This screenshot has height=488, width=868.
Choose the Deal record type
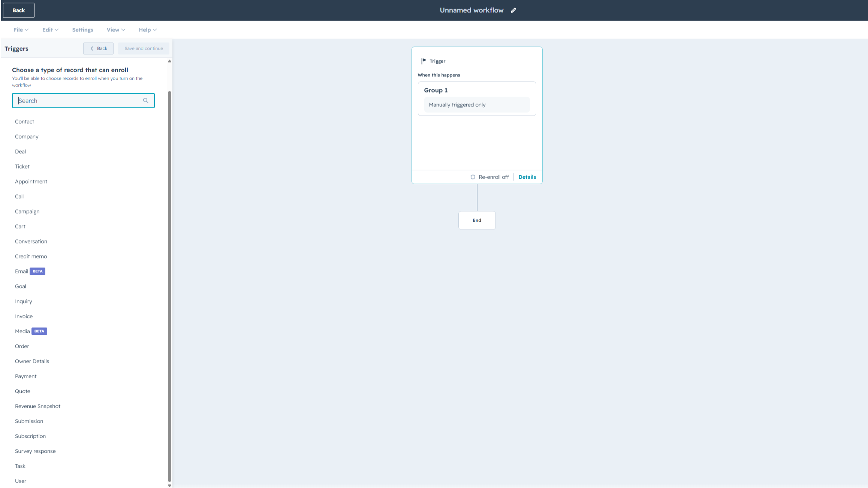tap(20, 151)
